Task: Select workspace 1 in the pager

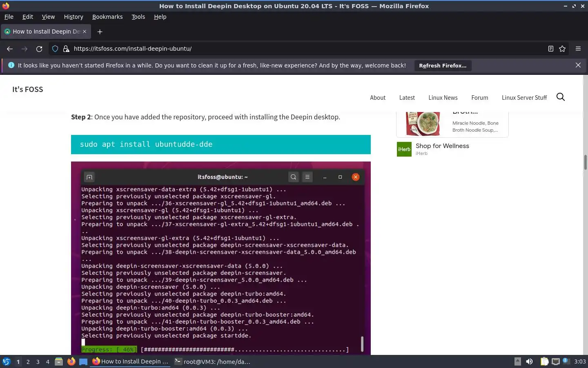Action: pos(18,361)
